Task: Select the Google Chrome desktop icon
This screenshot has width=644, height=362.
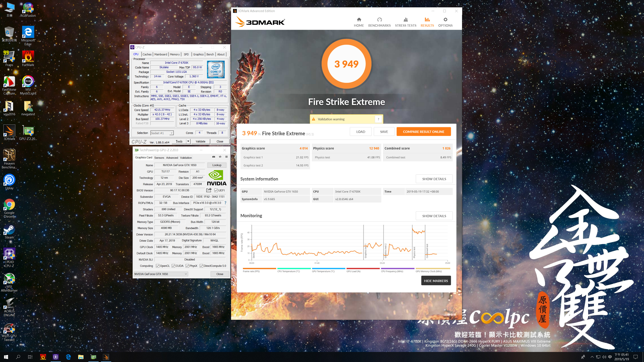Action: pyautogui.click(x=9, y=208)
